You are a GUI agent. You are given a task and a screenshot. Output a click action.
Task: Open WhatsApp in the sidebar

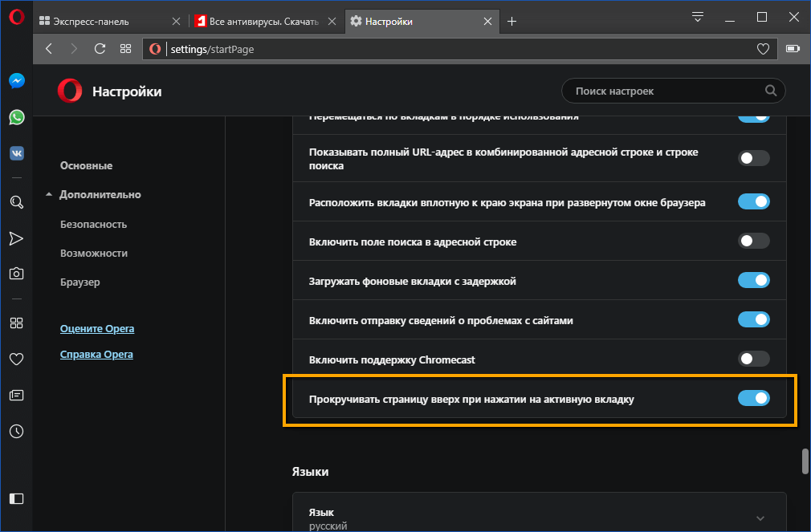(x=16, y=117)
